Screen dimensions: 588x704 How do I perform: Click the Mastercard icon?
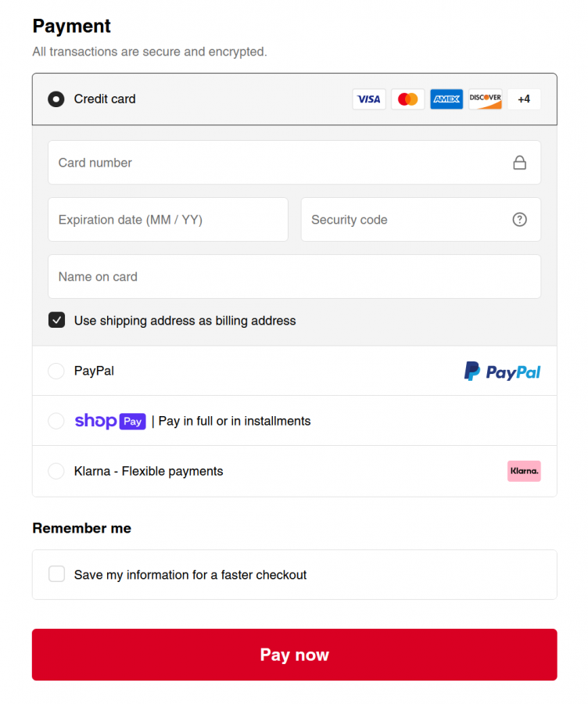(407, 99)
